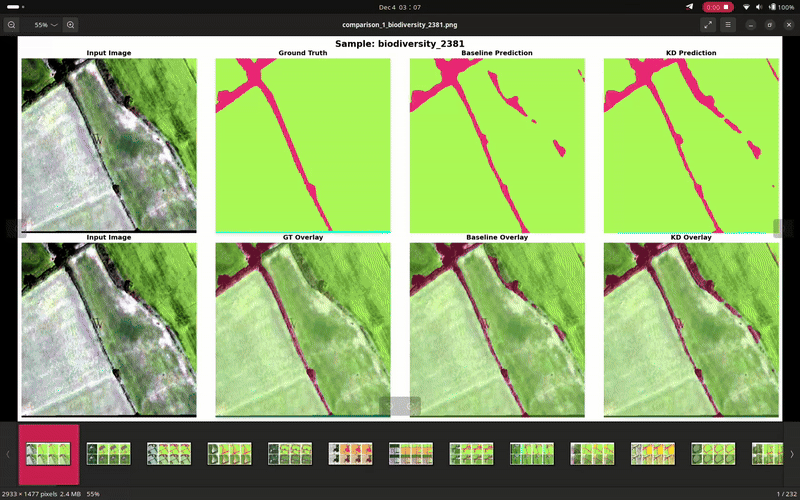Open the fifth thumbnail in the strip

pos(291,453)
